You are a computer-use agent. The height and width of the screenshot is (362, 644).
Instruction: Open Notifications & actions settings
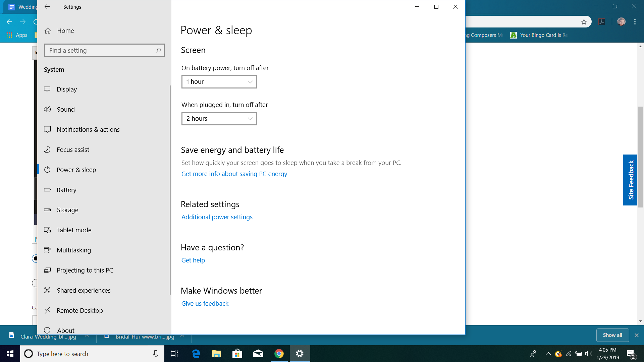click(88, 129)
